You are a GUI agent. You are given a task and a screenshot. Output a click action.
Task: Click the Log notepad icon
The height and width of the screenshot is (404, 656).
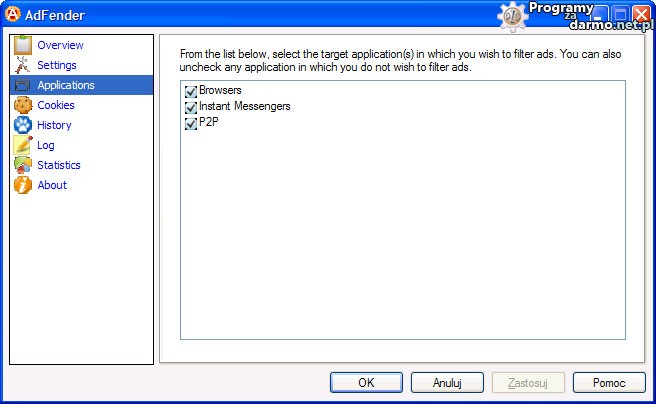coord(22,145)
